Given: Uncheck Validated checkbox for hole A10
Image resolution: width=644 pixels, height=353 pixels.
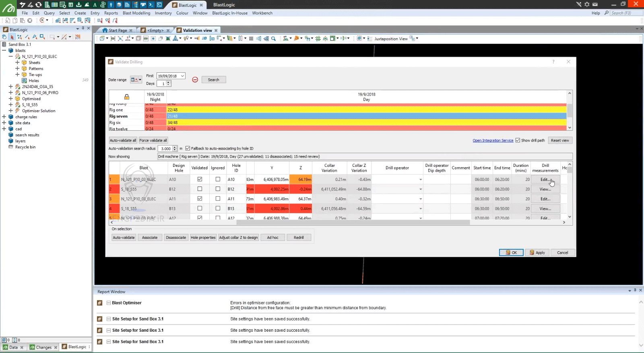Looking at the screenshot, I should (200, 179).
